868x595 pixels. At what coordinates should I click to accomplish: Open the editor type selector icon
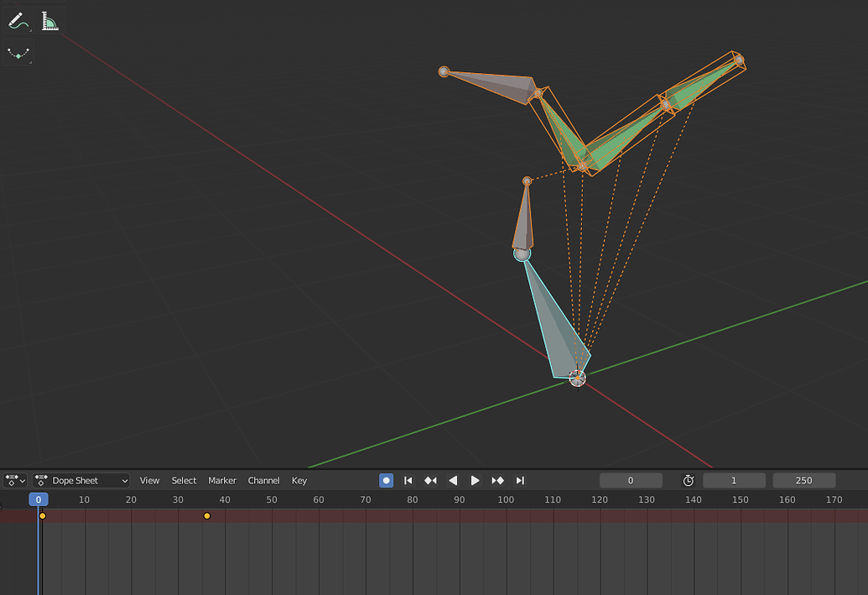[x=15, y=480]
